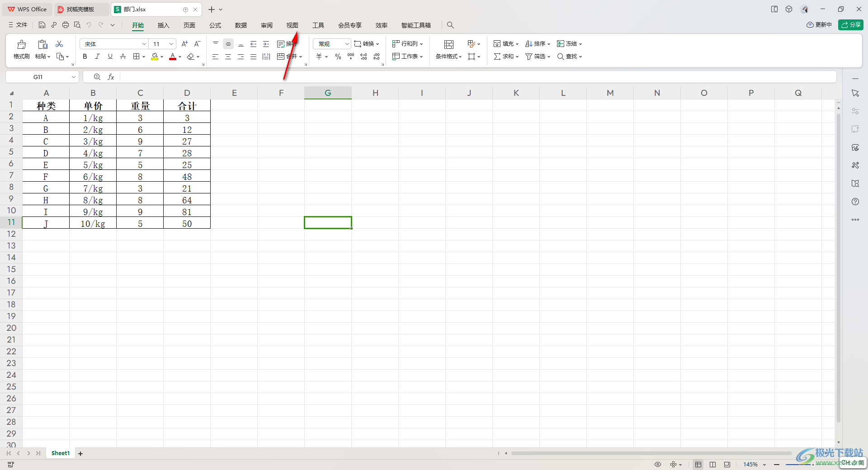
Task: Click the Format Painter (格式刷) brush icon
Action: 21,44
